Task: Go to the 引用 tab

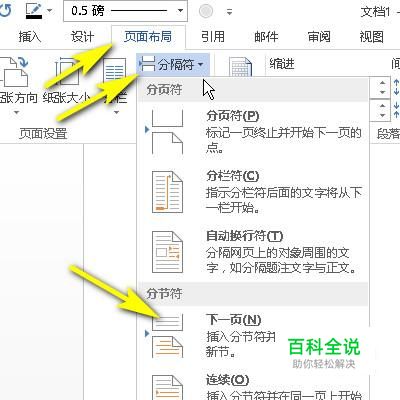Action: pyautogui.click(x=213, y=37)
